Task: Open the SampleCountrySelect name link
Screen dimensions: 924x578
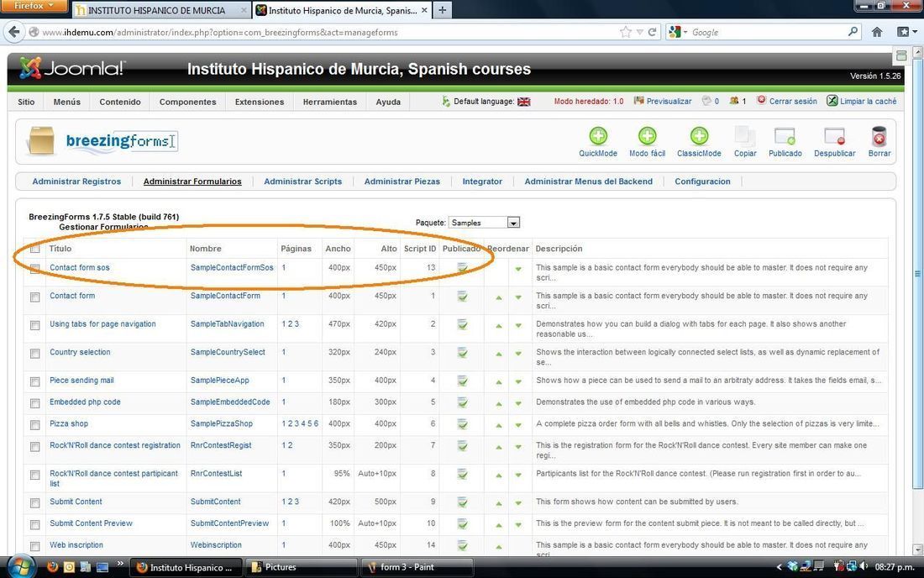Action: tap(228, 352)
